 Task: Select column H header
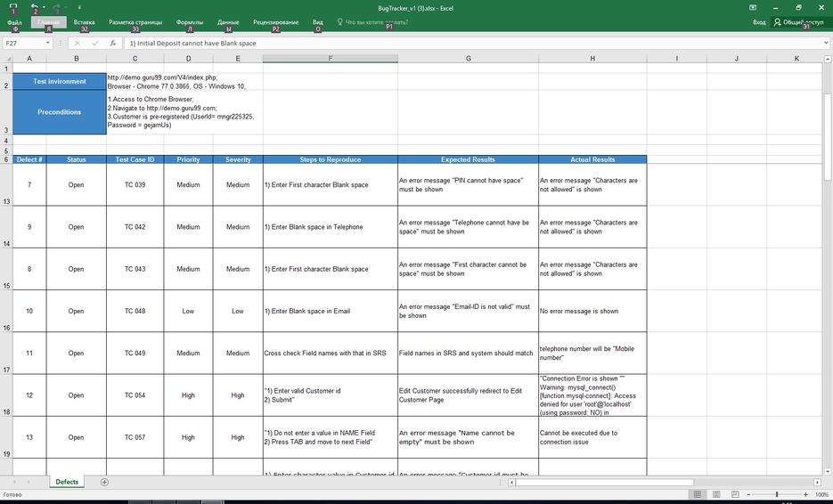(592, 59)
